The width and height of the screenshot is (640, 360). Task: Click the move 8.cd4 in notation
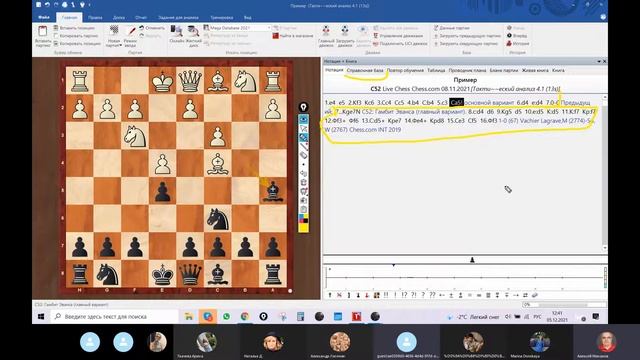[476, 111]
